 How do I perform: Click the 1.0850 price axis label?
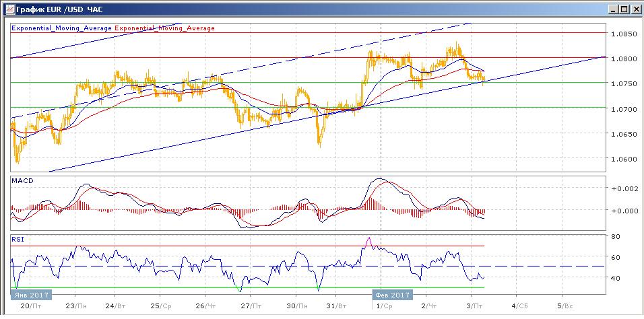624,33
